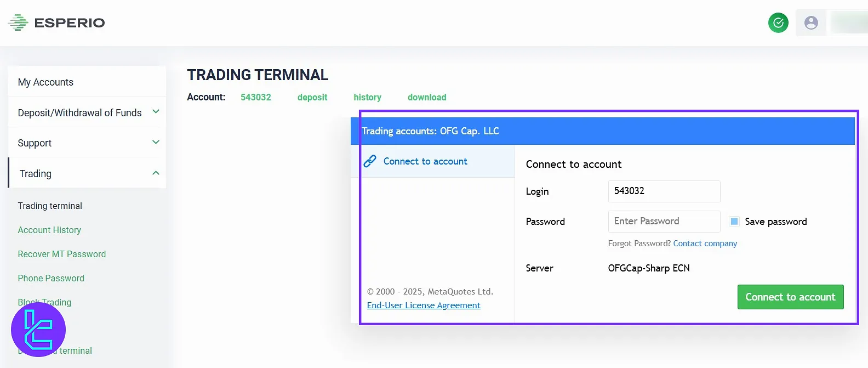Focus the Enter Password field
Screen dimensions: 868x368
coord(664,222)
